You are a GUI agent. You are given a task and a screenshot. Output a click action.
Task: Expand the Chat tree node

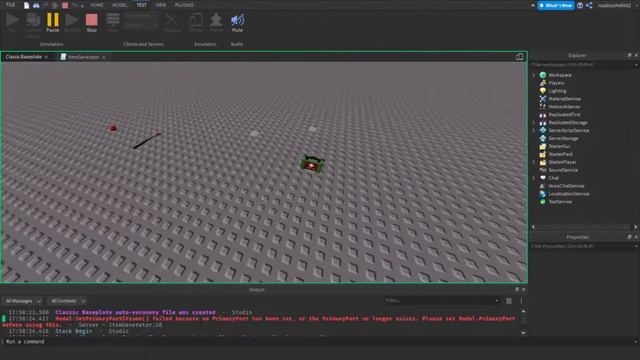click(x=533, y=178)
